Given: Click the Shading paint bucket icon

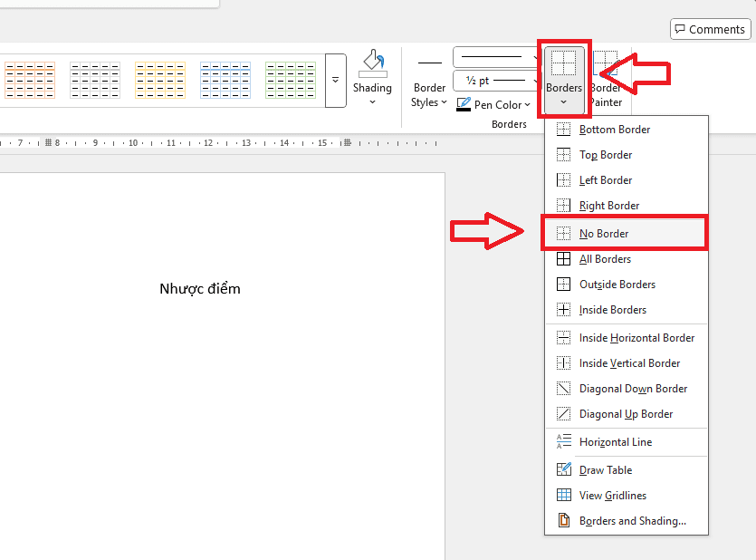Looking at the screenshot, I should (x=372, y=65).
